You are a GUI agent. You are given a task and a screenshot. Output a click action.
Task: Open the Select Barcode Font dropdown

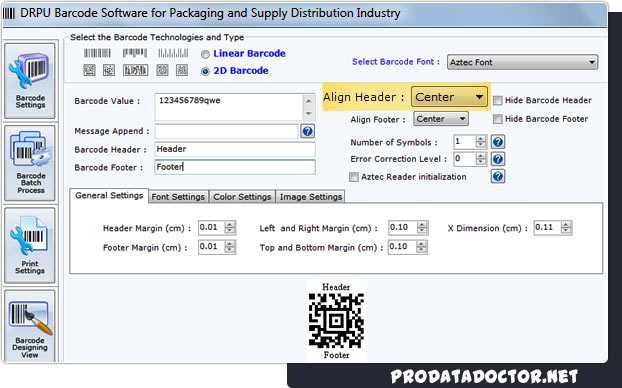(x=522, y=62)
